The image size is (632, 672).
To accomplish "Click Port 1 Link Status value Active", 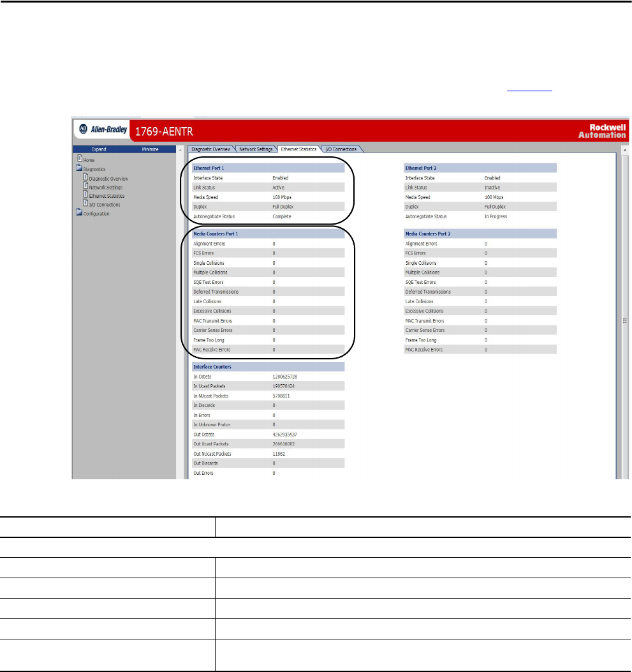I will click(278, 188).
